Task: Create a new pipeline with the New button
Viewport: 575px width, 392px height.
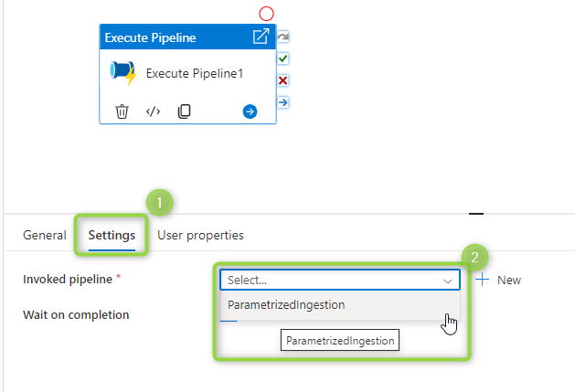Action: click(x=498, y=281)
